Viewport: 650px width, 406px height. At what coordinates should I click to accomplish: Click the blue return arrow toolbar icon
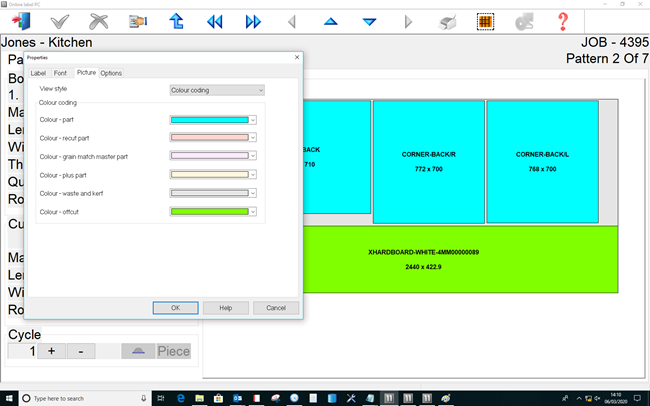tap(176, 20)
